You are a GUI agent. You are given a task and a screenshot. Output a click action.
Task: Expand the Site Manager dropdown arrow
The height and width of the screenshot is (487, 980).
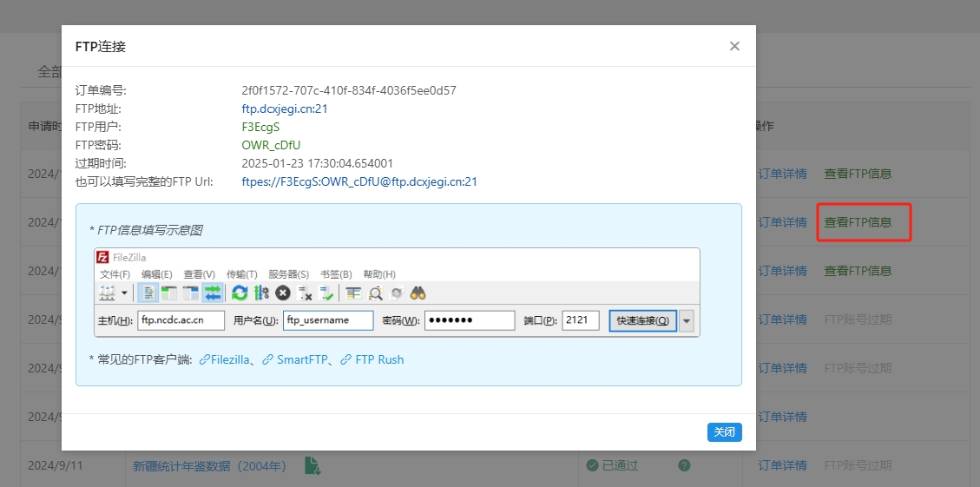pos(124,293)
